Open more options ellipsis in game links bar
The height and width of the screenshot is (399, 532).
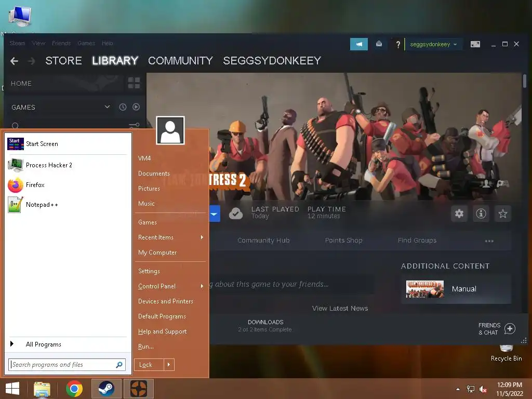pyautogui.click(x=489, y=241)
